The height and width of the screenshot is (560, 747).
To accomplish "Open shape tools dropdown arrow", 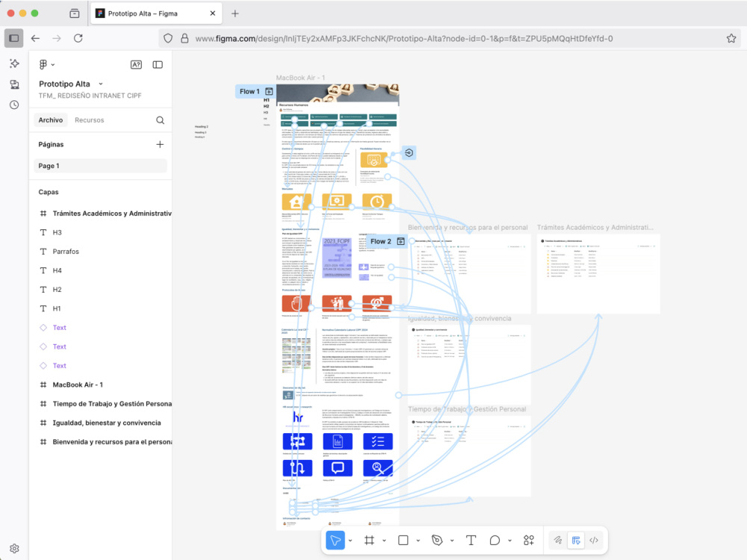I will pos(418,541).
